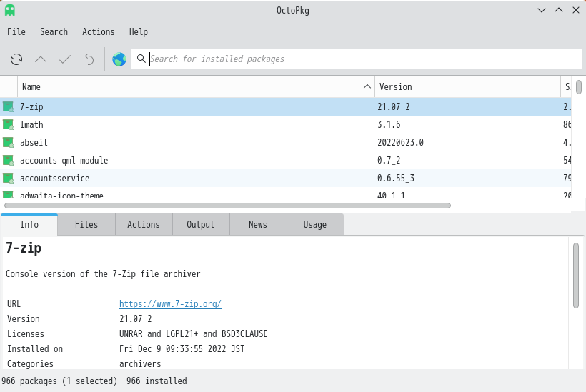Click the Apply checkmark toolbar icon

coord(65,59)
